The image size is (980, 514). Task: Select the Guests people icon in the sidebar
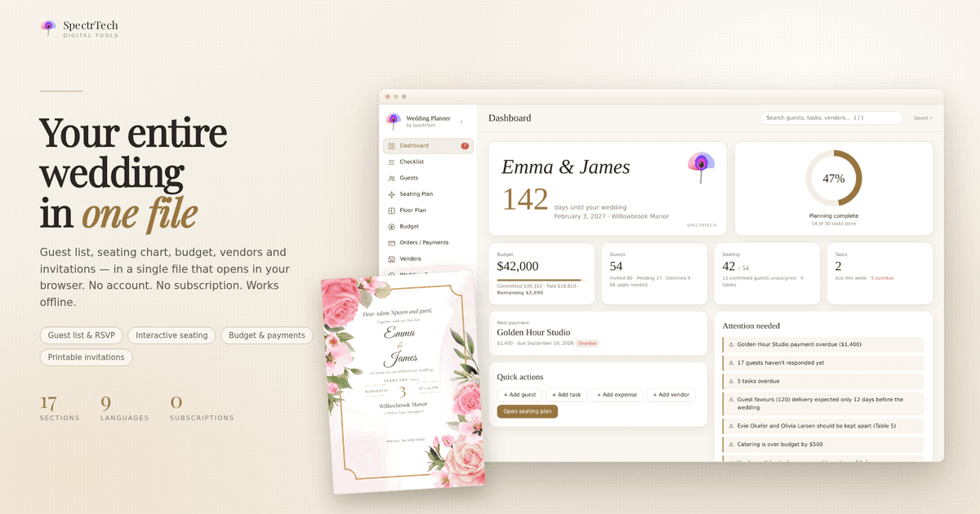coord(392,178)
